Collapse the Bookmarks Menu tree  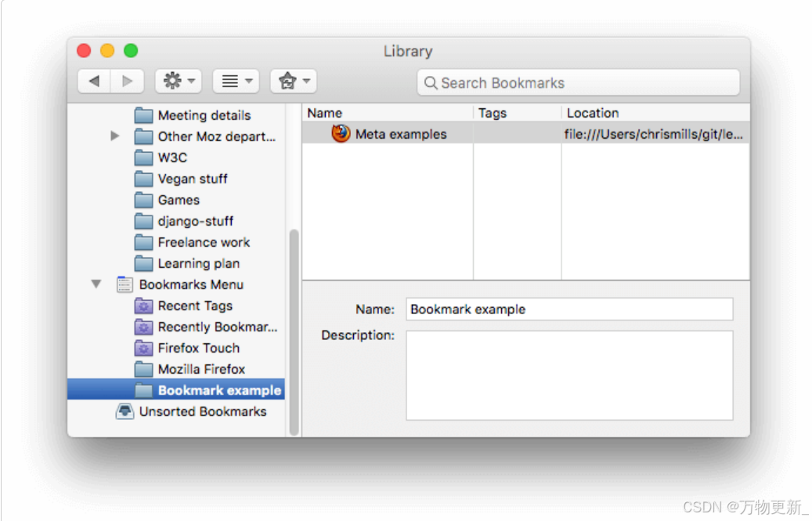click(x=96, y=284)
